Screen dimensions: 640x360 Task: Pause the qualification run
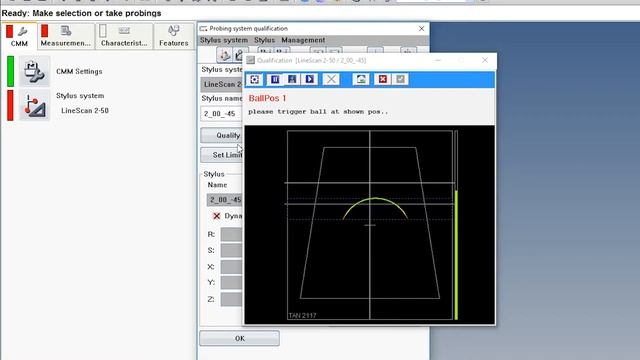pyautogui.click(x=275, y=79)
